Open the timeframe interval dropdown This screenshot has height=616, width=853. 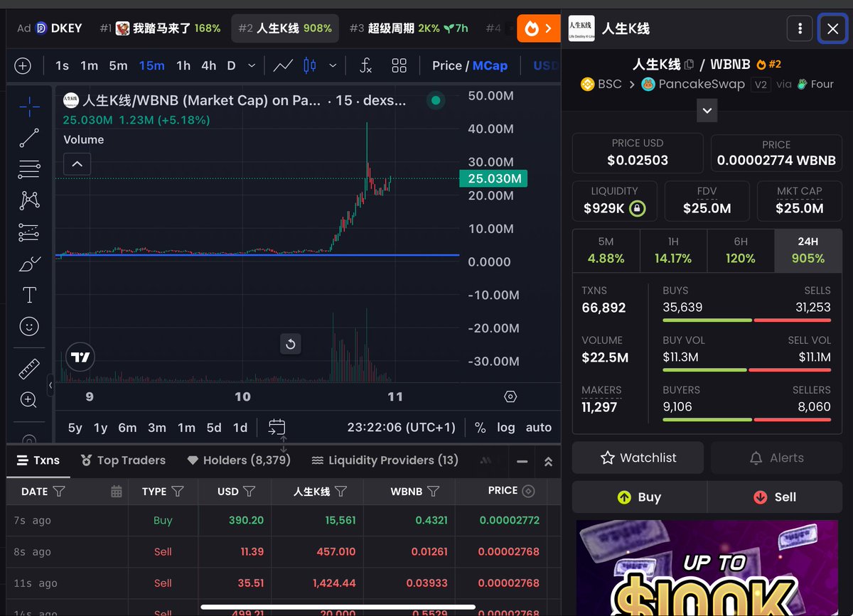[252, 66]
